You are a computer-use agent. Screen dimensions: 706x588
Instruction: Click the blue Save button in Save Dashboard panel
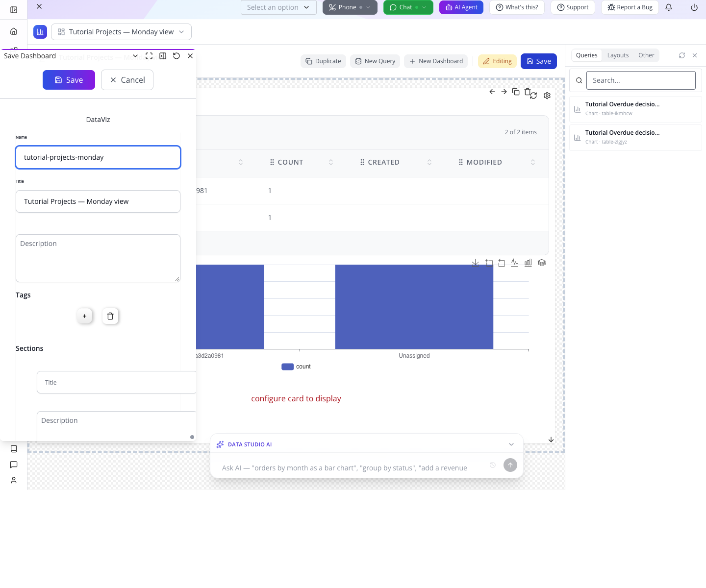69,80
